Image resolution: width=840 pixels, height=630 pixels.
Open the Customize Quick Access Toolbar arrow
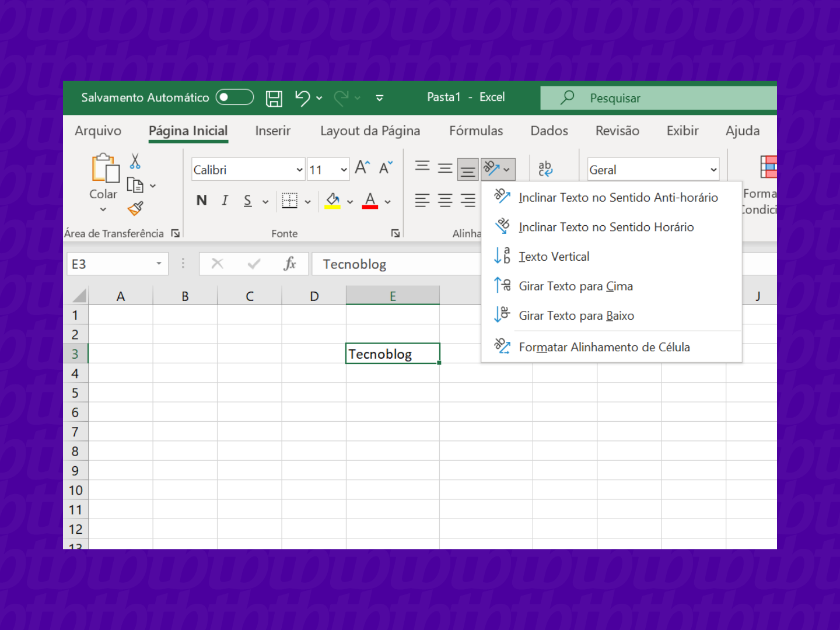pos(380,98)
